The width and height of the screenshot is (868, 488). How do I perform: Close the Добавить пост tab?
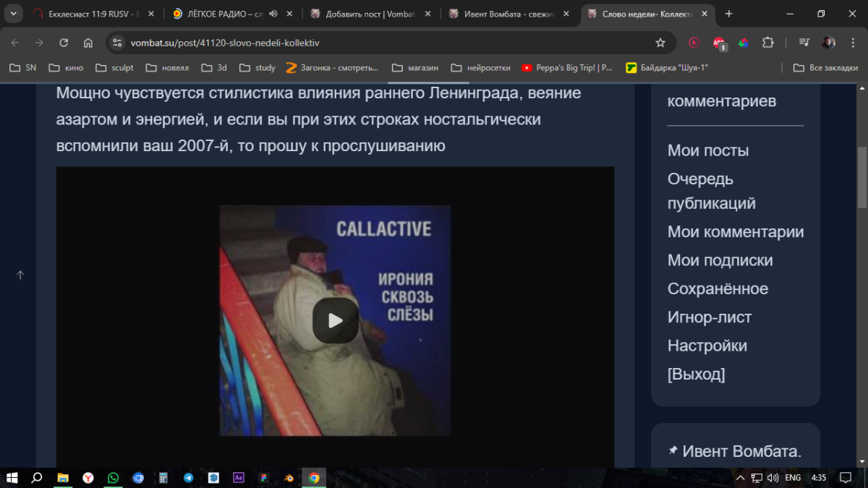coord(427,14)
